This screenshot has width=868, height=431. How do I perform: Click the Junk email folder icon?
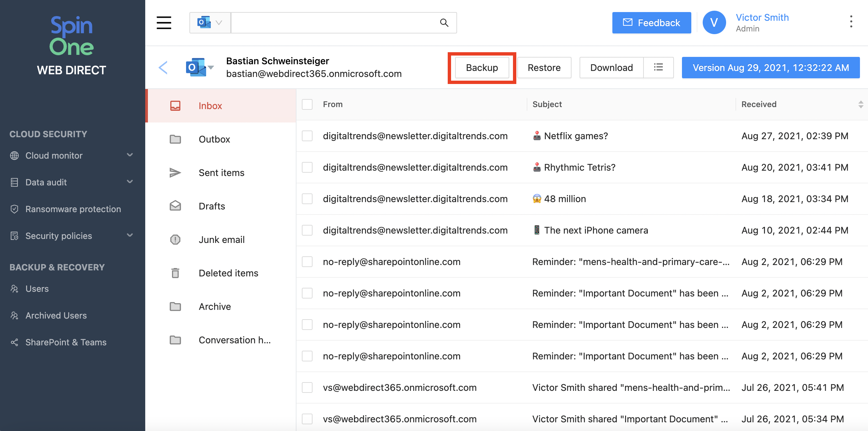(x=175, y=240)
